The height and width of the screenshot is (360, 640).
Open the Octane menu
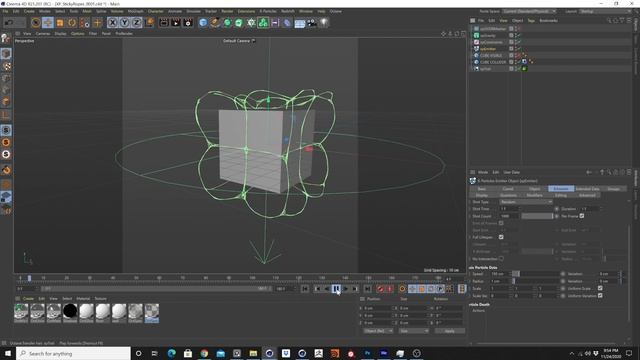click(x=336, y=11)
